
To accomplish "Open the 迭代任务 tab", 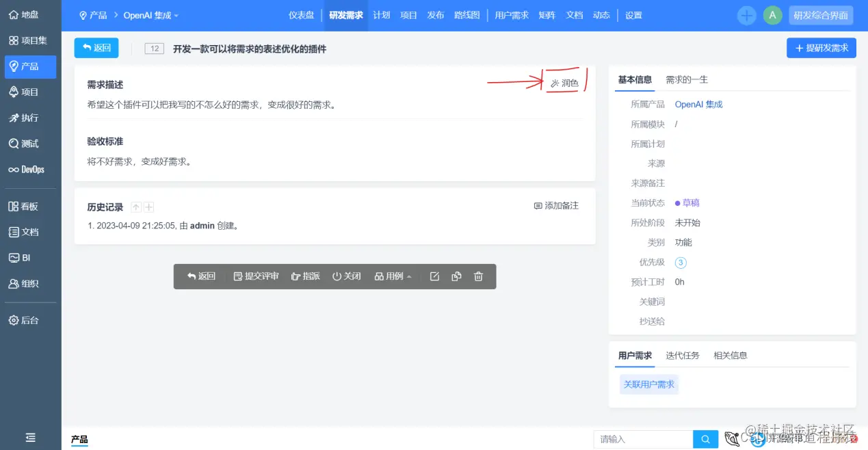I will (682, 355).
